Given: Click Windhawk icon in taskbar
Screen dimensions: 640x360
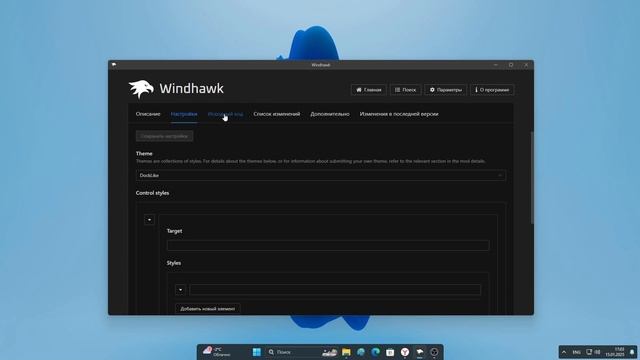Looking at the screenshot, I should tap(420, 352).
